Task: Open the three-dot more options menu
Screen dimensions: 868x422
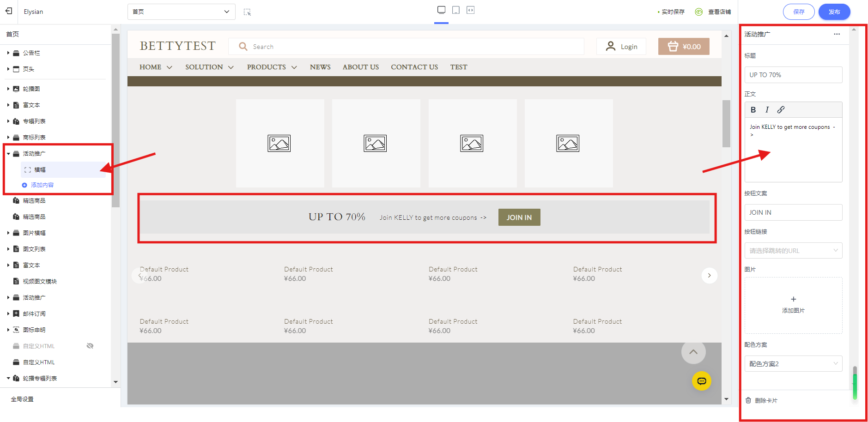Action: pyautogui.click(x=837, y=34)
